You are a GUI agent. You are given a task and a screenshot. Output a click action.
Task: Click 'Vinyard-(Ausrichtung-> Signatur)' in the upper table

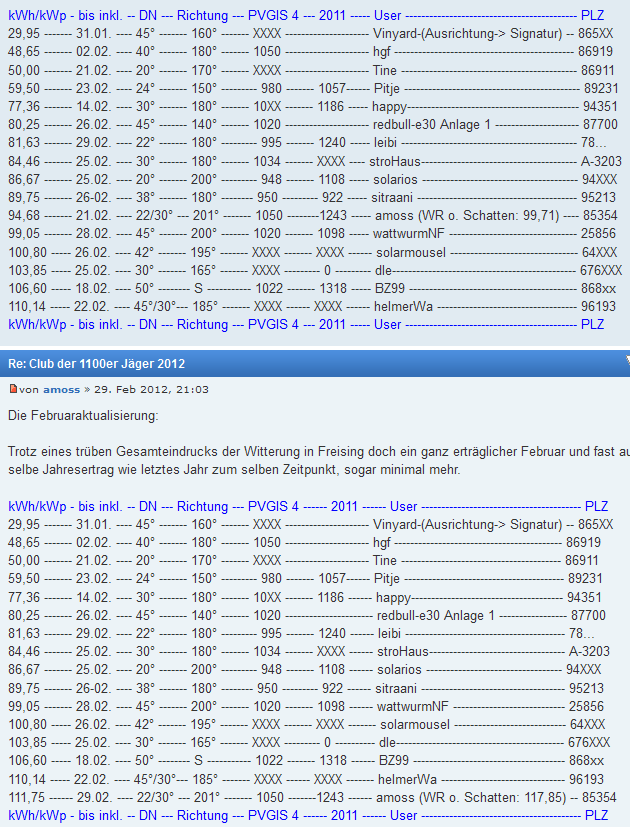pos(467,34)
